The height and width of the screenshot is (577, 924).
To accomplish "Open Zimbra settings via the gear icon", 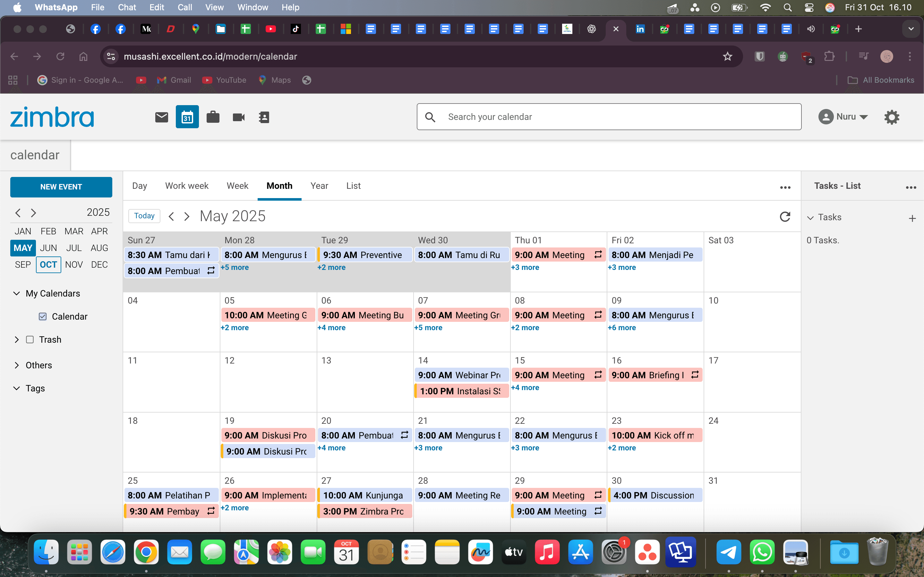I will 892,117.
